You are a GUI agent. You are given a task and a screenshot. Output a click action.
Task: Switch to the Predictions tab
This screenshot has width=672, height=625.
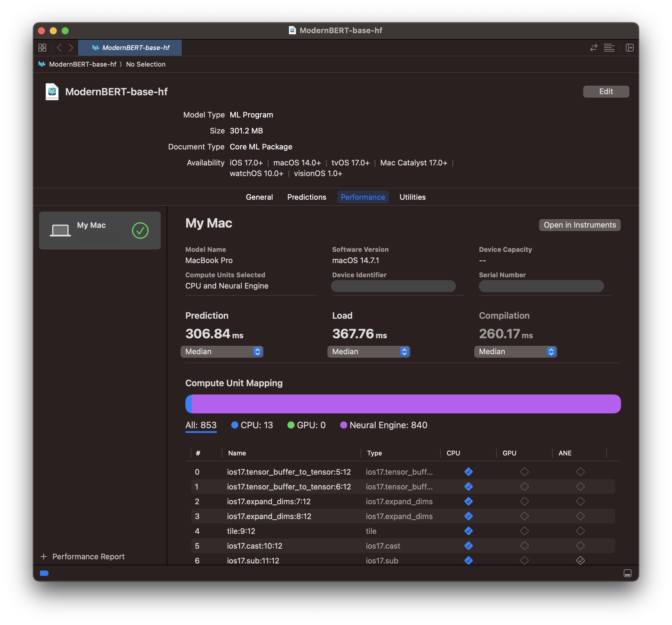click(307, 197)
